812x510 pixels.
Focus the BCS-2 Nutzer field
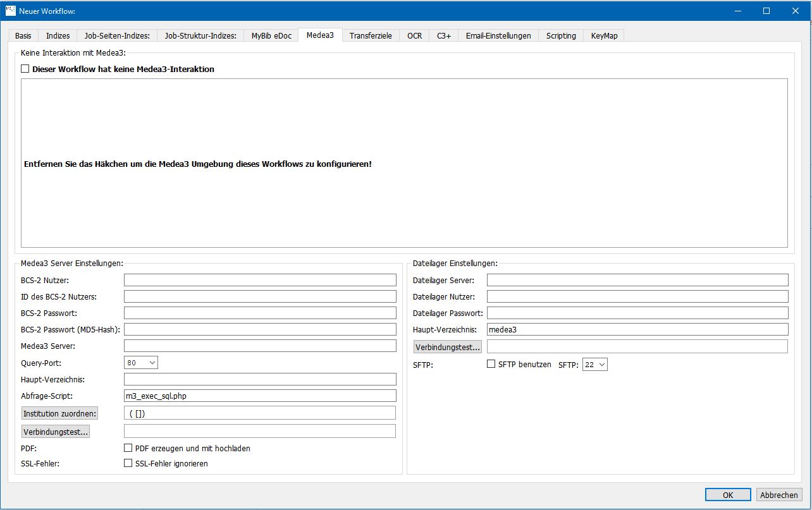[x=260, y=280]
